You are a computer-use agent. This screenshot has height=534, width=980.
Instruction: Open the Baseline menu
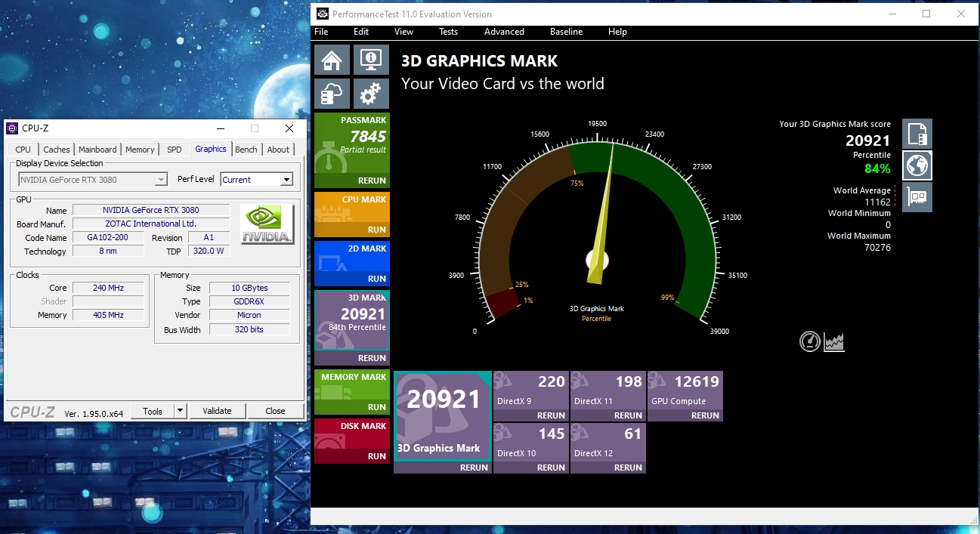[566, 32]
